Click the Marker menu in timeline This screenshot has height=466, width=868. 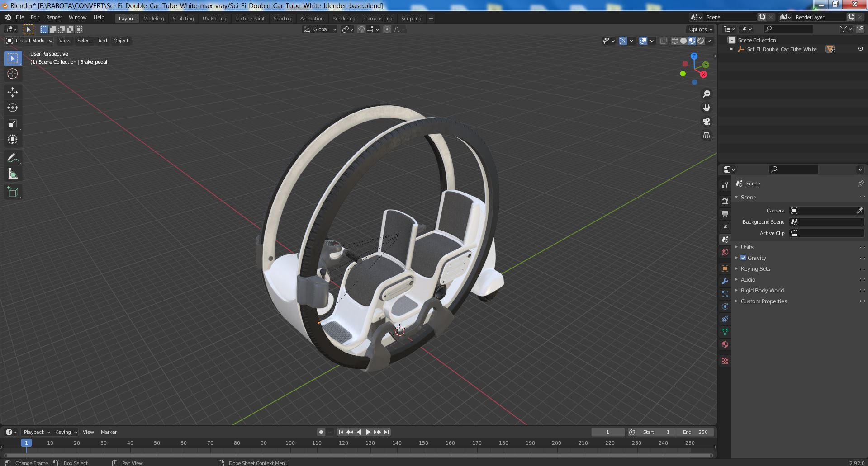pyautogui.click(x=109, y=432)
